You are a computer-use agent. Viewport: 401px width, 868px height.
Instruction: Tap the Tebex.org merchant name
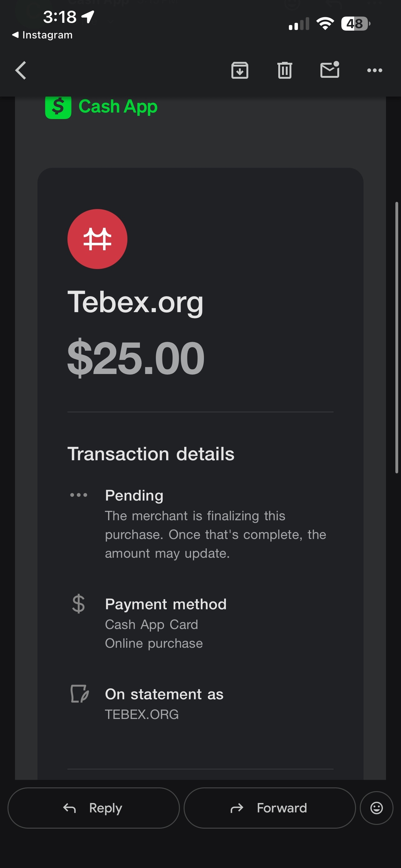click(135, 302)
